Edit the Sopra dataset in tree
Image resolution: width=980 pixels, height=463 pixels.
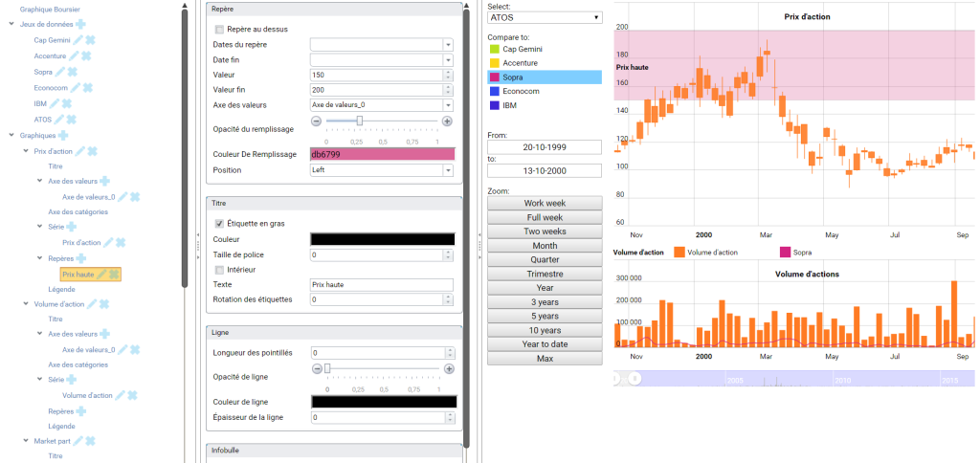pos(60,72)
